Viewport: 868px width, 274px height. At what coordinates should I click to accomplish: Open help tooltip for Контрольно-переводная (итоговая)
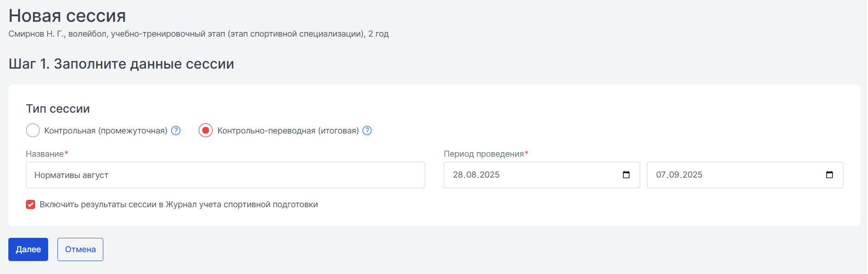367,131
